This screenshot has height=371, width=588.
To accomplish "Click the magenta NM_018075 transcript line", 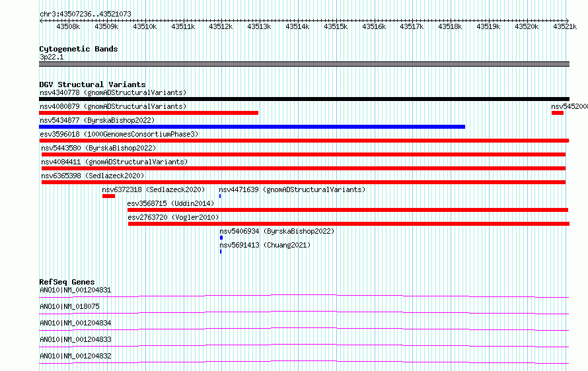I will [304, 312].
